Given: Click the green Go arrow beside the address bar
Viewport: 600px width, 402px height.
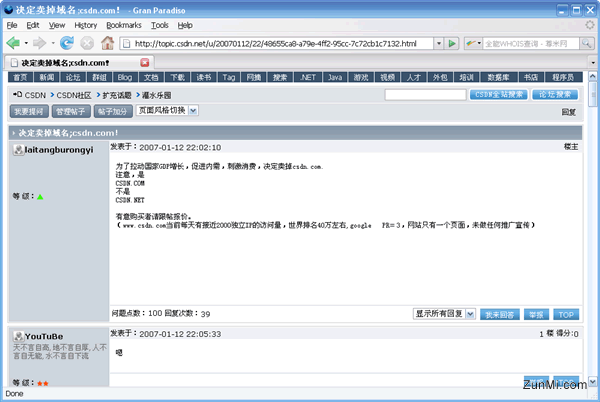Looking at the screenshot, I should (x=452, y=43).
